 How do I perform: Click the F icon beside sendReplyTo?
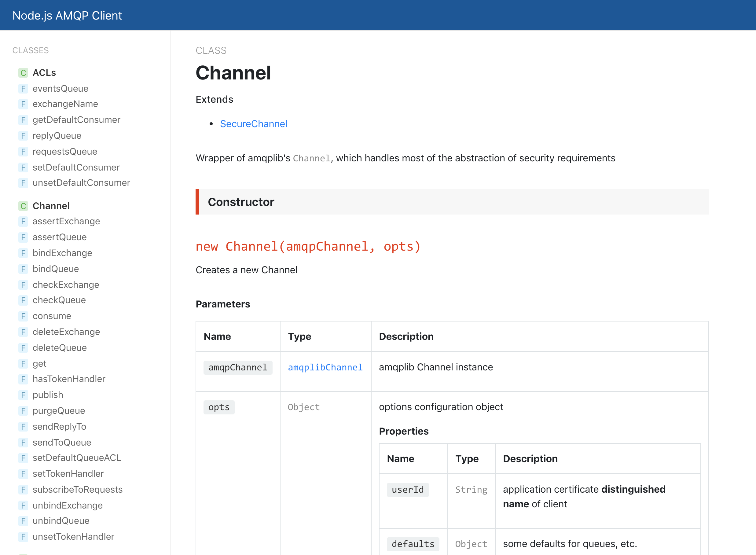[23, 427]
